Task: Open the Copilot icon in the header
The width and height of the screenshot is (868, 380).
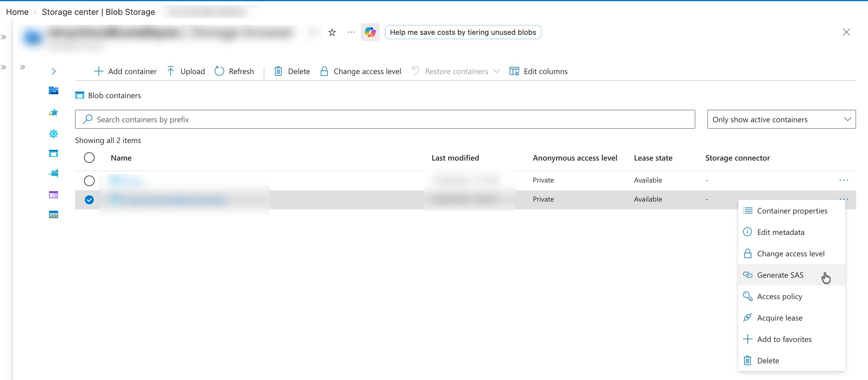Action: [370, 32]
